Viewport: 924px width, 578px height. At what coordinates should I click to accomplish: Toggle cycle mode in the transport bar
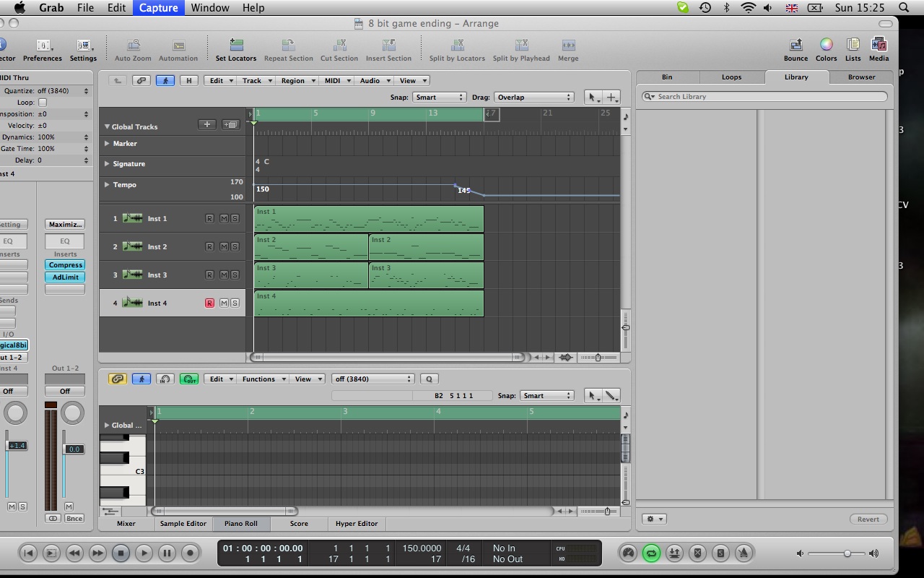651,553
